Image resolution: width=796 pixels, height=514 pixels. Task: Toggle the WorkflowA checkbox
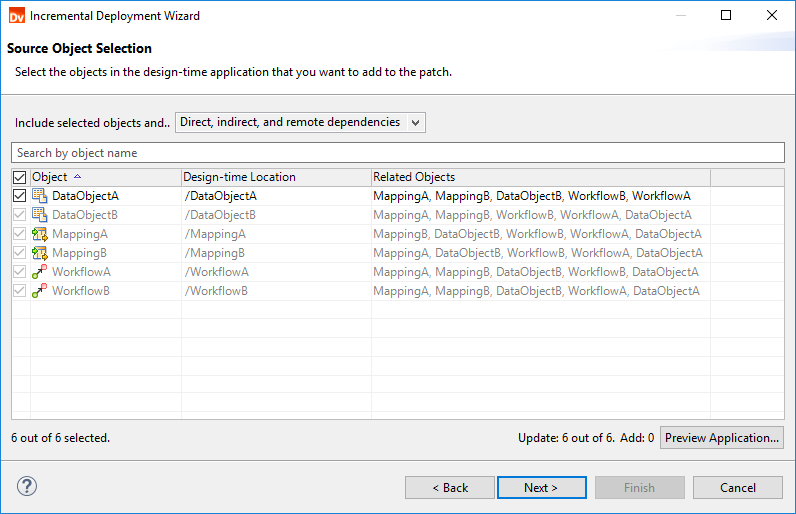[x=19, y=272]
